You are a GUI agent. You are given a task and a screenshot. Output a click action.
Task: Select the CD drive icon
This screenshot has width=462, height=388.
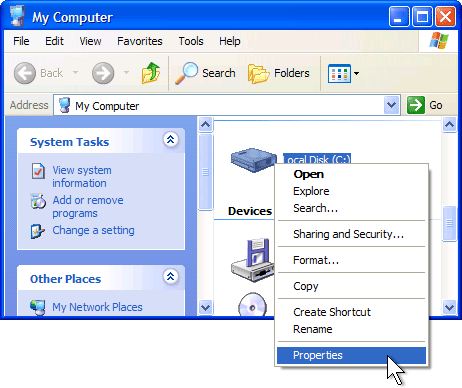252,304
